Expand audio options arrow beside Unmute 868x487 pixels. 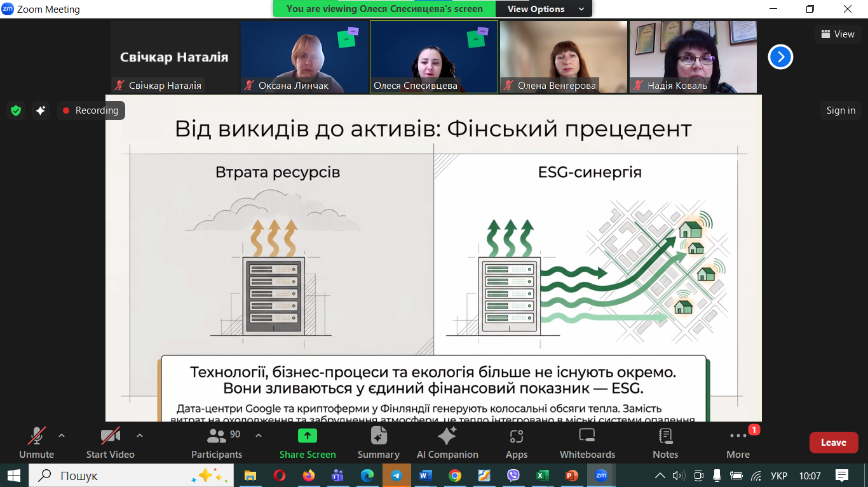(x=62, y=436)
